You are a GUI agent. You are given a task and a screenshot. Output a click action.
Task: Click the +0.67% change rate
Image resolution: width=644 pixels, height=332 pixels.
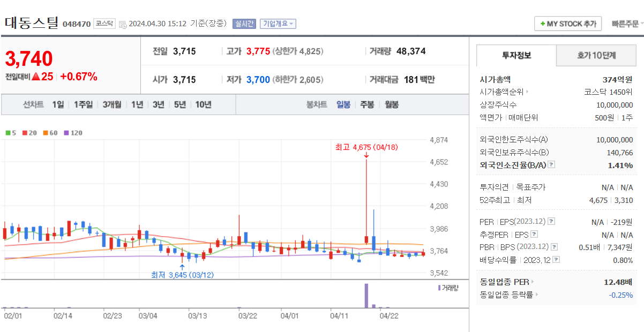(x=79, y=77)
